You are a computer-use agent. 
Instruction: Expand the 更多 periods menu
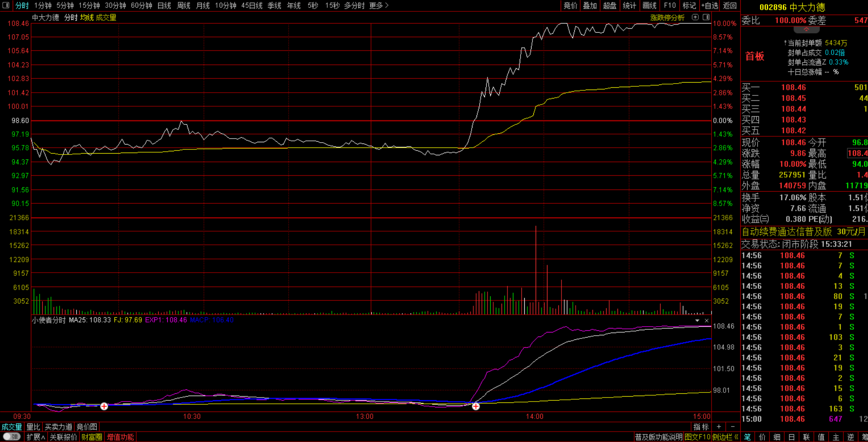379,5
